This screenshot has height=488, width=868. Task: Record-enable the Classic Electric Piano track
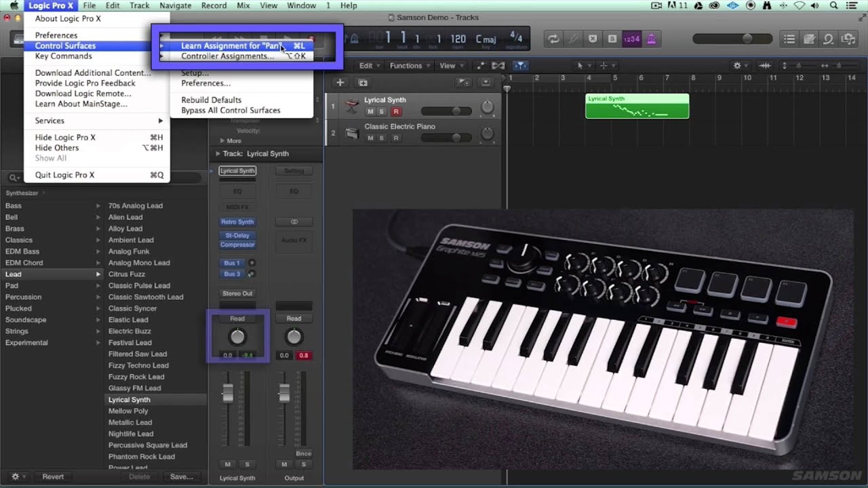(396, 138)
